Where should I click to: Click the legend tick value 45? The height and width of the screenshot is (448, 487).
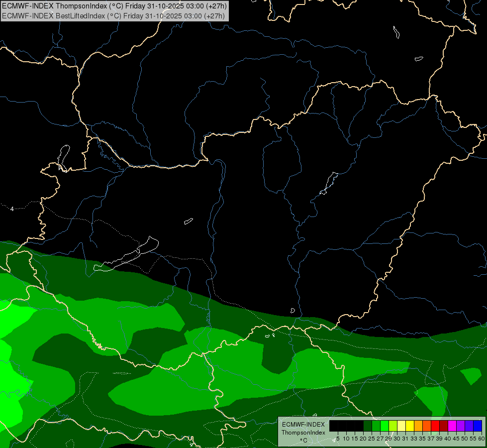pyautogui.click(x=456, y=439)
